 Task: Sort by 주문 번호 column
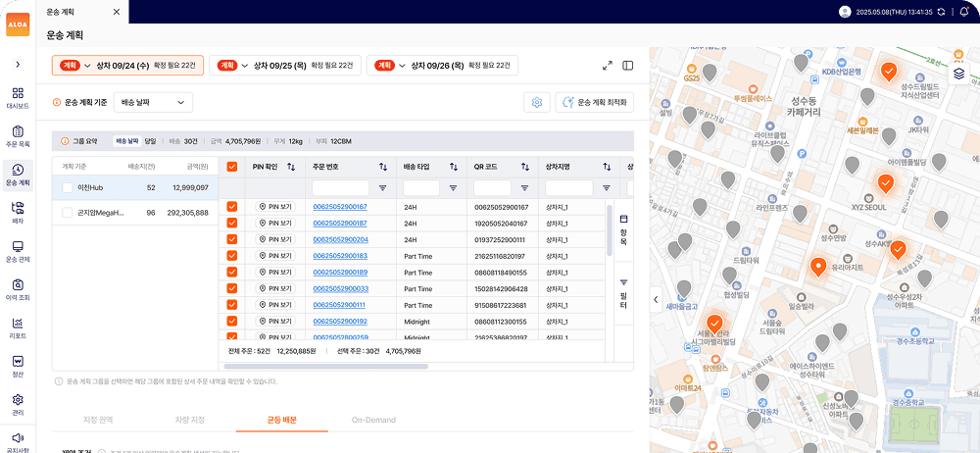(383, 167)
